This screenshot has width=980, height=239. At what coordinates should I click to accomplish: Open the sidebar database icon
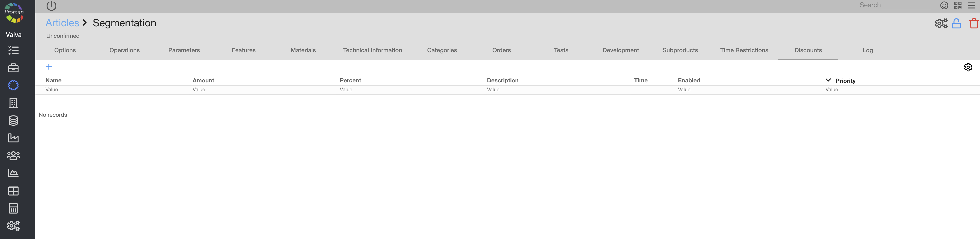[13, 120]
